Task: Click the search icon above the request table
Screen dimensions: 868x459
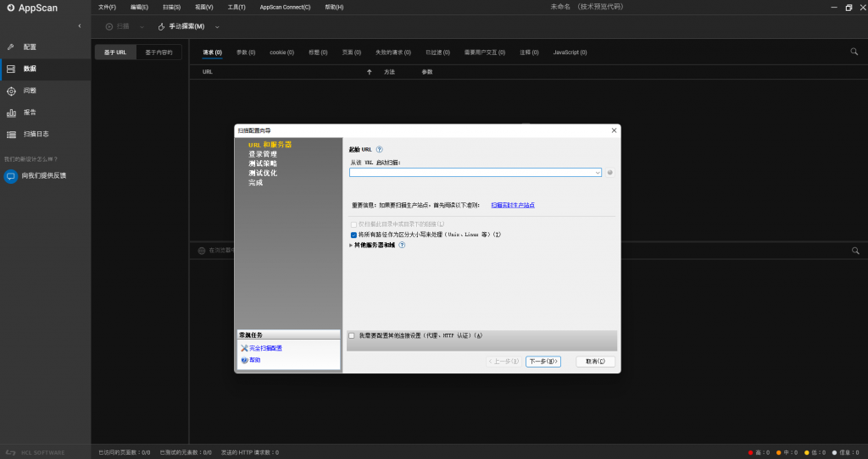Action: tap(854, 52)
